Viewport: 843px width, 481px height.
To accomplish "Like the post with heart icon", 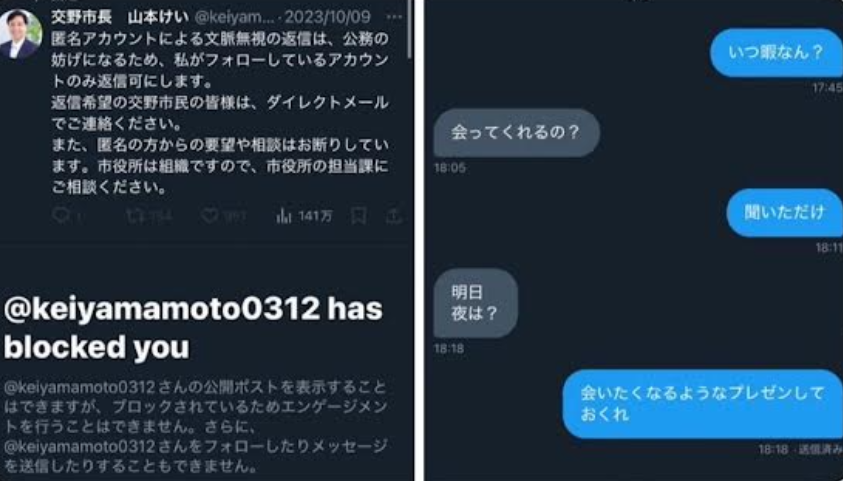I will [x=209, y=216].
